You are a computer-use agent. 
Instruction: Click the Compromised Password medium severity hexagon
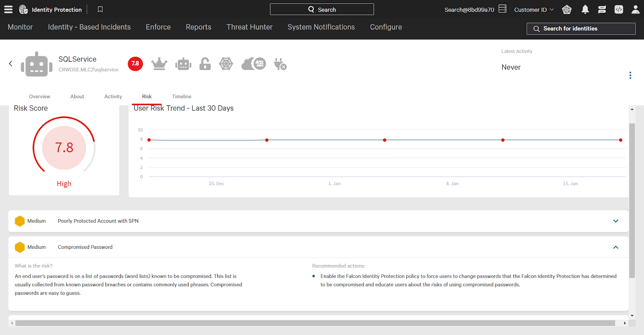(x=20, y=247)
